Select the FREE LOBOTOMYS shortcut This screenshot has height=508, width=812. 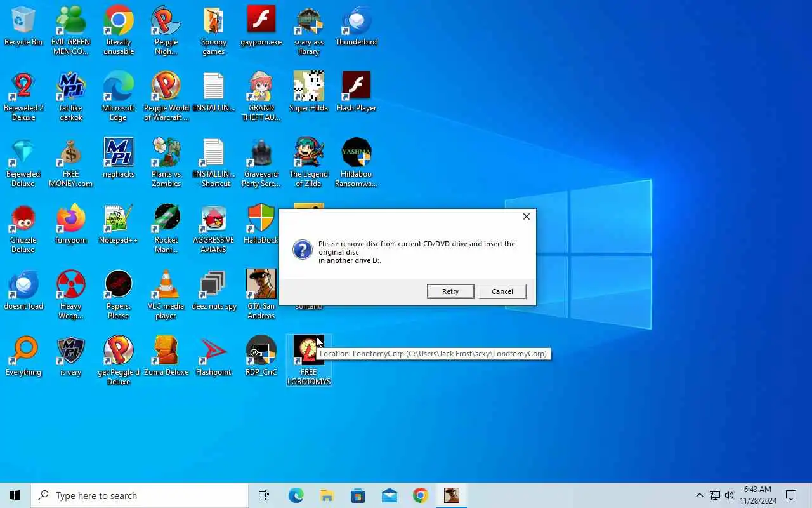click(x=309, y=361)
